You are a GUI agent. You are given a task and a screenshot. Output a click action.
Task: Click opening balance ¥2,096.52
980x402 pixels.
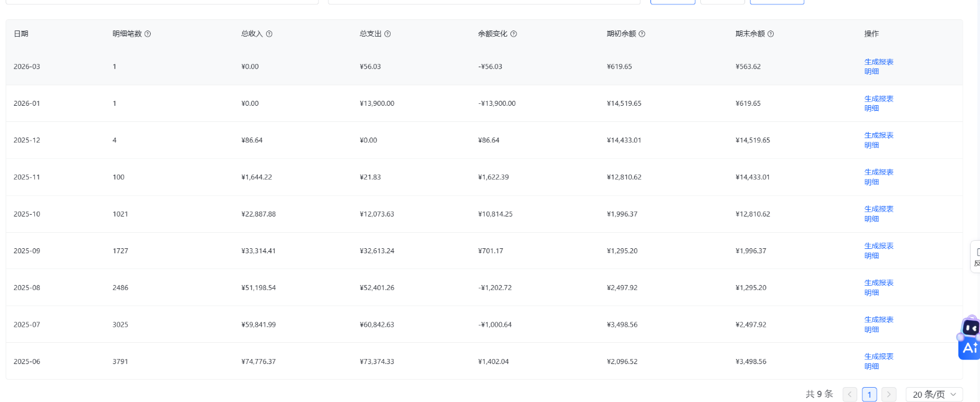coord(622,362)
